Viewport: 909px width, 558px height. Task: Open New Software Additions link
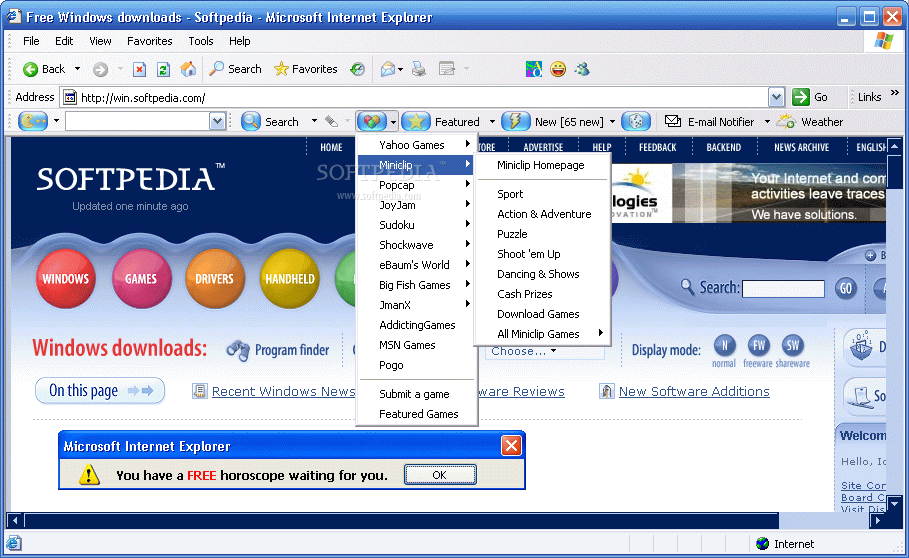point(694,392)
